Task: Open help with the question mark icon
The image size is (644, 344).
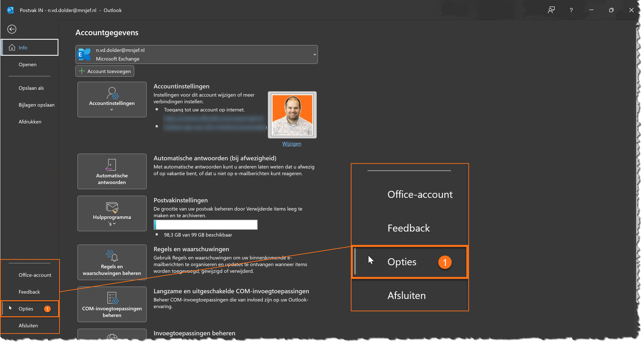Action: click(x=571, y=10)
